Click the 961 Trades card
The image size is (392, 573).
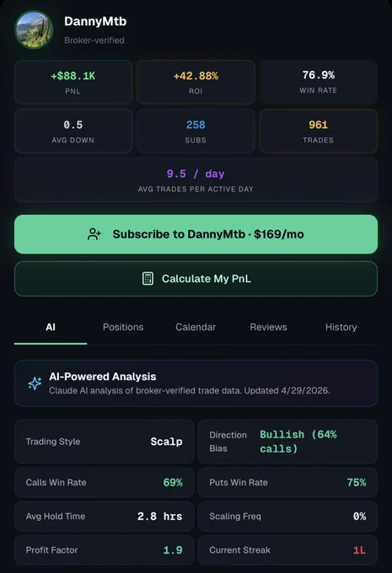(x=319, y=131)
